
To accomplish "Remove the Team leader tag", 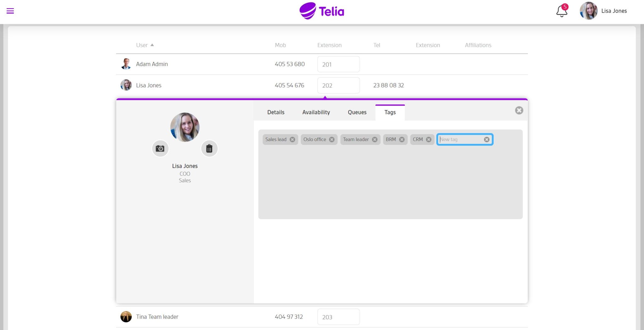I will tap(375, 139).
